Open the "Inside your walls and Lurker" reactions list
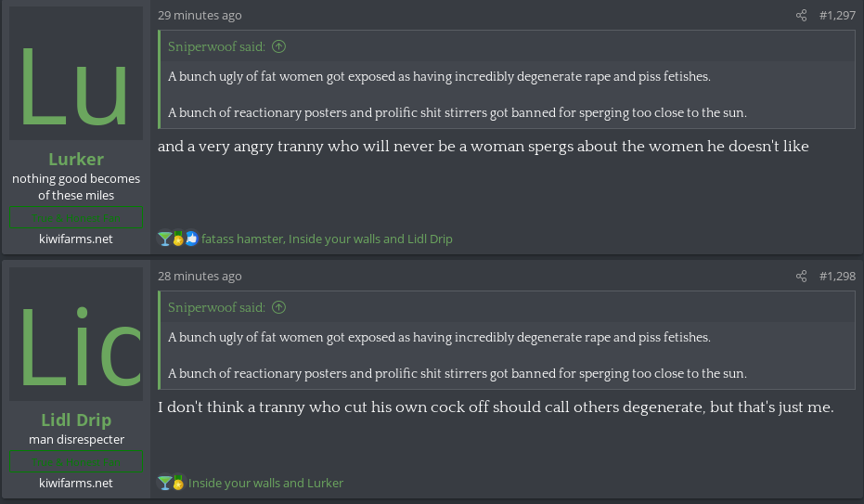The height and width of the screenshot is (504, 864). tap(265, 483)
